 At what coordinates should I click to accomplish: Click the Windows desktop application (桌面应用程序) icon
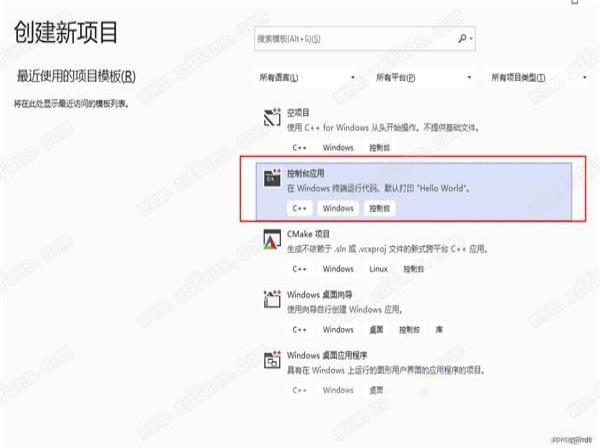coord(272,360)
